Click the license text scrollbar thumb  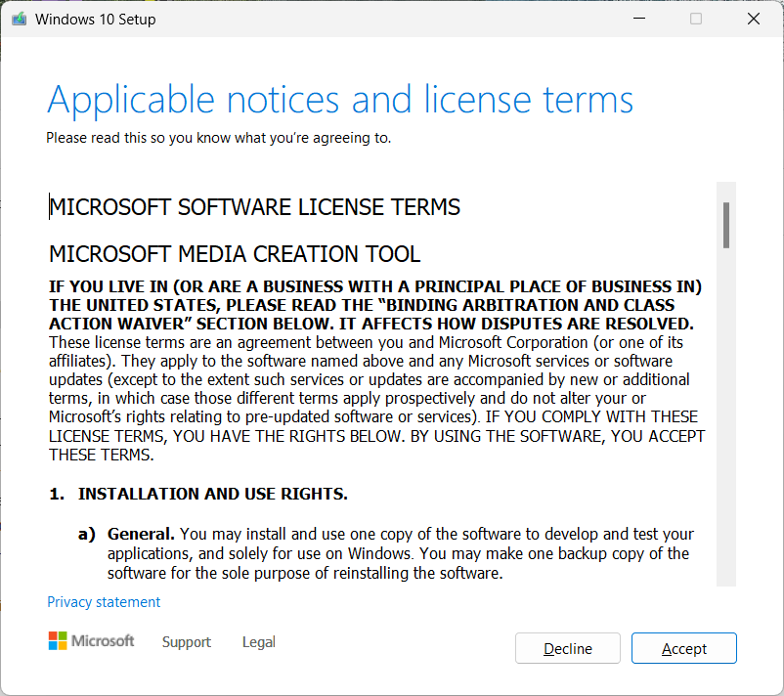click(726, 225)
